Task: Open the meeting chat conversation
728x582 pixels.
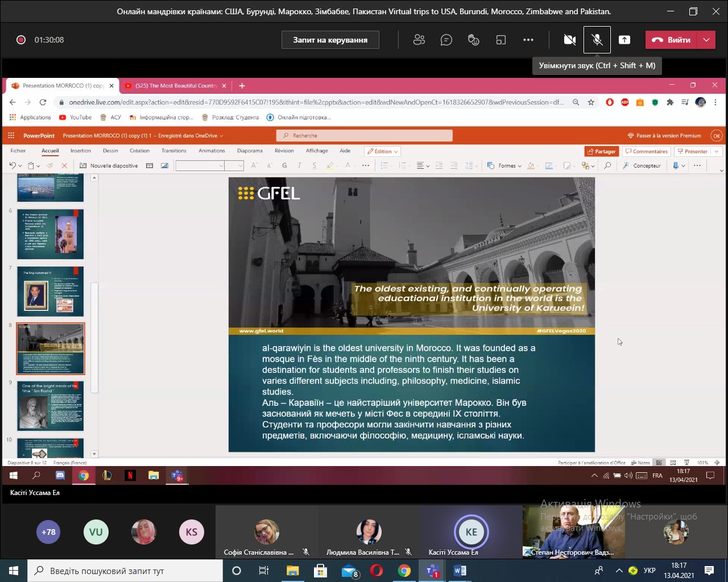Action: point(446,40)
